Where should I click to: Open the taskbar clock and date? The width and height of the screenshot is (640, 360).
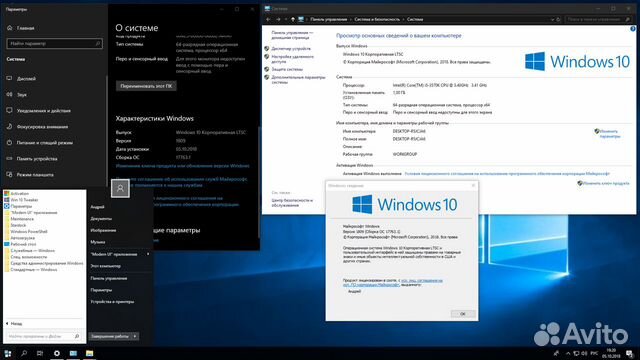tap(611, 353)
